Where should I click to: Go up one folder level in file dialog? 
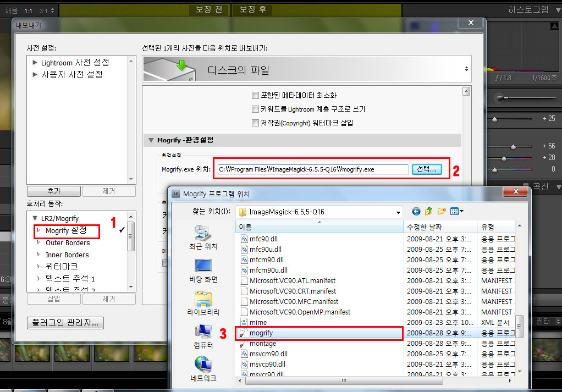(428, 212)
